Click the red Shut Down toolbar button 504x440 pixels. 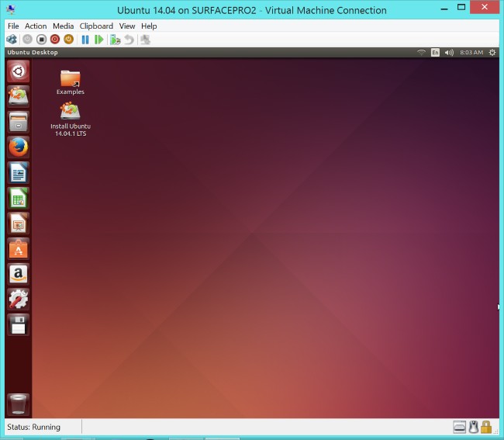55,40
